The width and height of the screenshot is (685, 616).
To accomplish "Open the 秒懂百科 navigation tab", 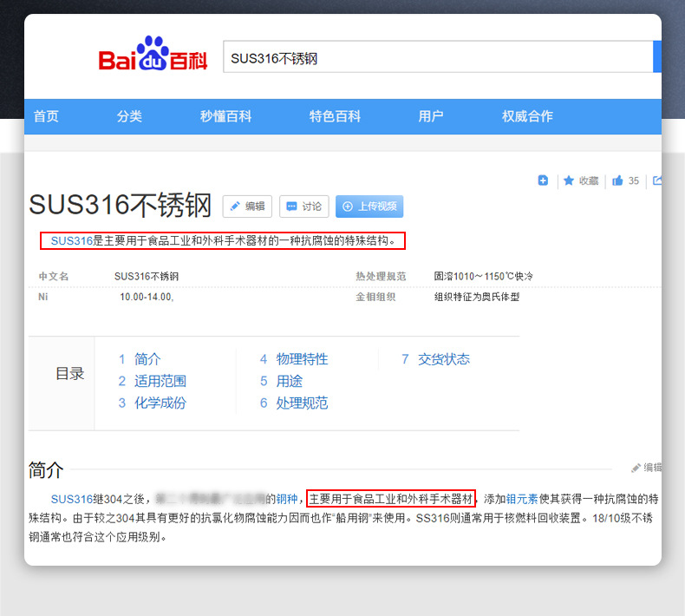I will click(225, 116).
